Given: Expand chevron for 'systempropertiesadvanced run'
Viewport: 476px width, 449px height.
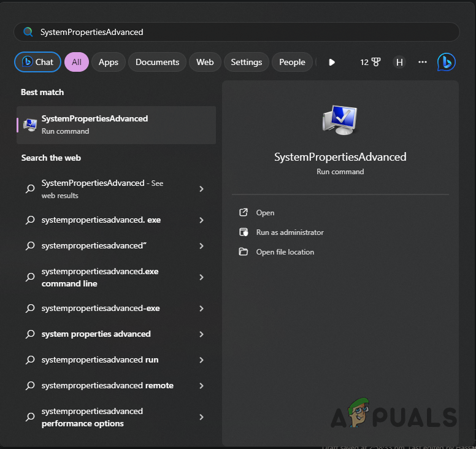Looking at the screenshot, I should coord(201,360).
